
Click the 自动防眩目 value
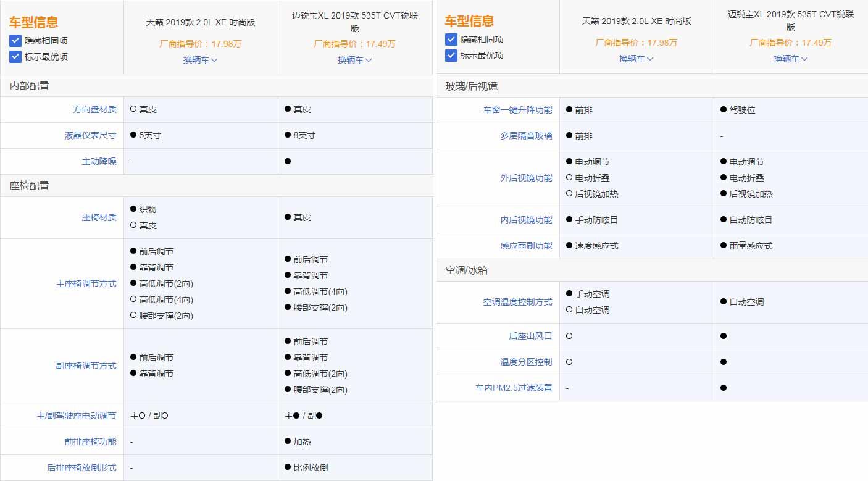[751, 220]
